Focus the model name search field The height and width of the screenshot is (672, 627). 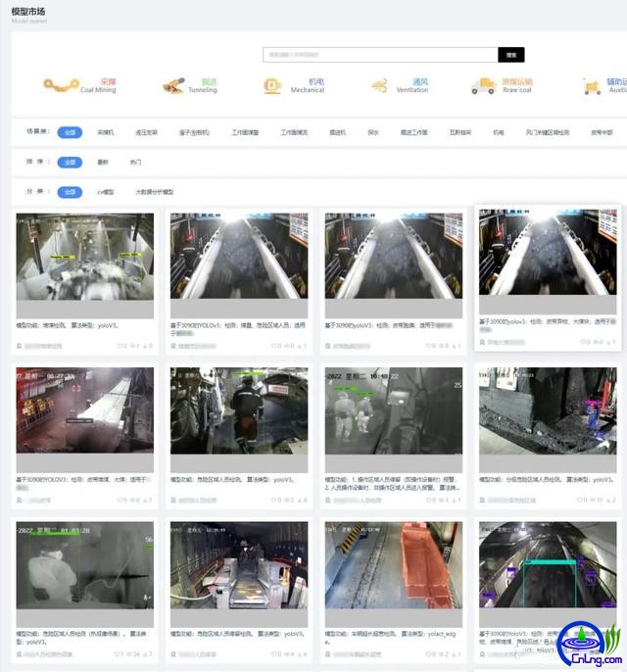380,55
